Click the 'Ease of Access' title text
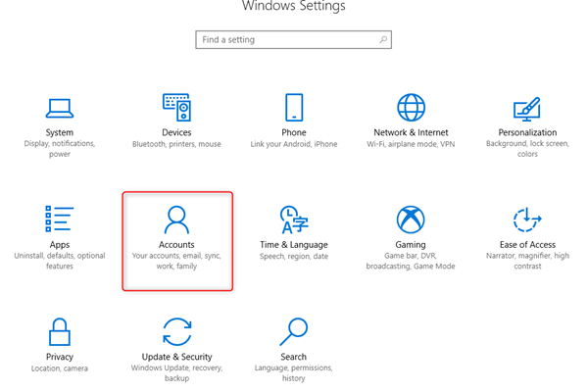The height and width of the screenshot is (392, 588). pyautogui.click(x=527, y=244)
